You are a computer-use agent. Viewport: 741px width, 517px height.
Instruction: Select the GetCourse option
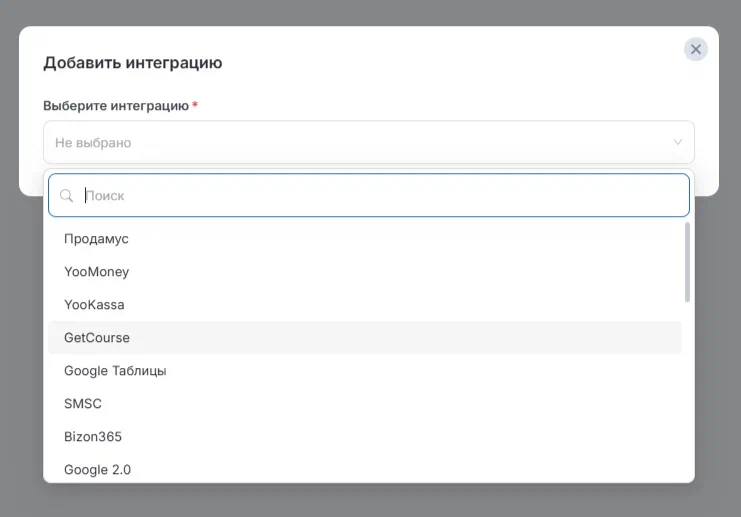365,338
